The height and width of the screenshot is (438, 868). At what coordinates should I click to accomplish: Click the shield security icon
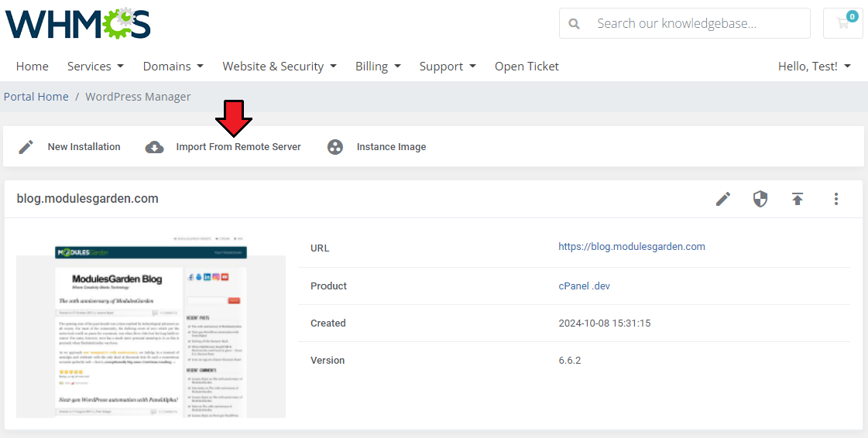(x=760, y=199)
